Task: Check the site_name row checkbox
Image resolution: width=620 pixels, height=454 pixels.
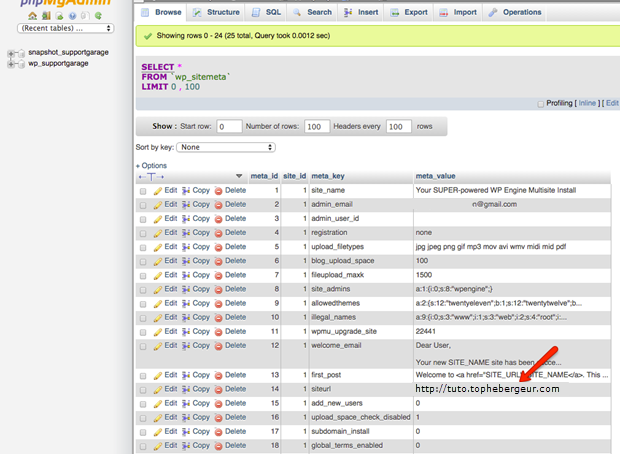Action: coord(143,191)
